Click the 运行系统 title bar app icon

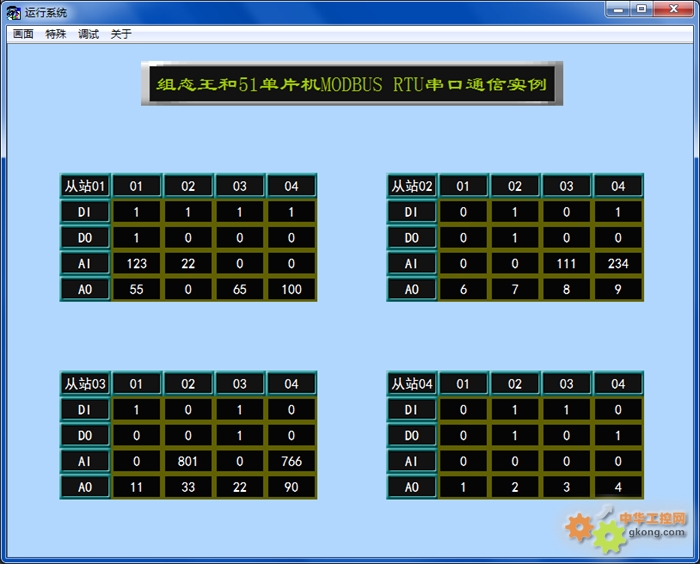click(x=13, y=13)
